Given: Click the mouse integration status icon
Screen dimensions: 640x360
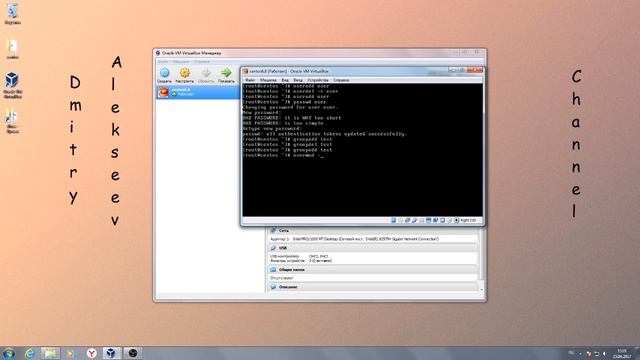Looking at the screenshot, I should [x=449, y=220].
